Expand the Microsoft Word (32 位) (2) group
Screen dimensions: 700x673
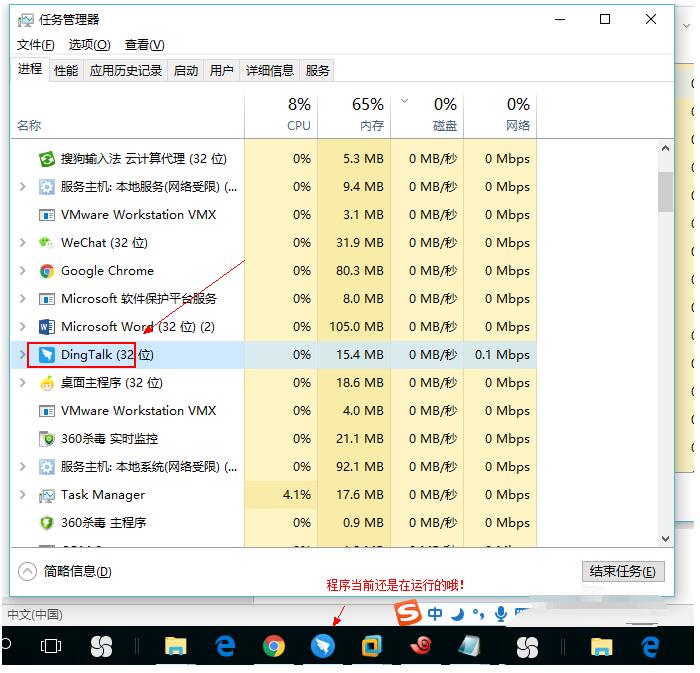click(x=22, y=327)
